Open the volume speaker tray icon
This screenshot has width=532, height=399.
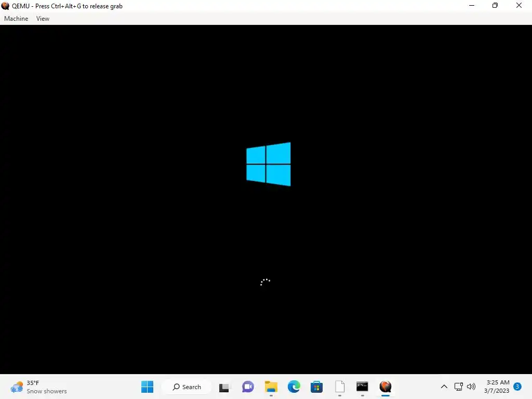471,387
